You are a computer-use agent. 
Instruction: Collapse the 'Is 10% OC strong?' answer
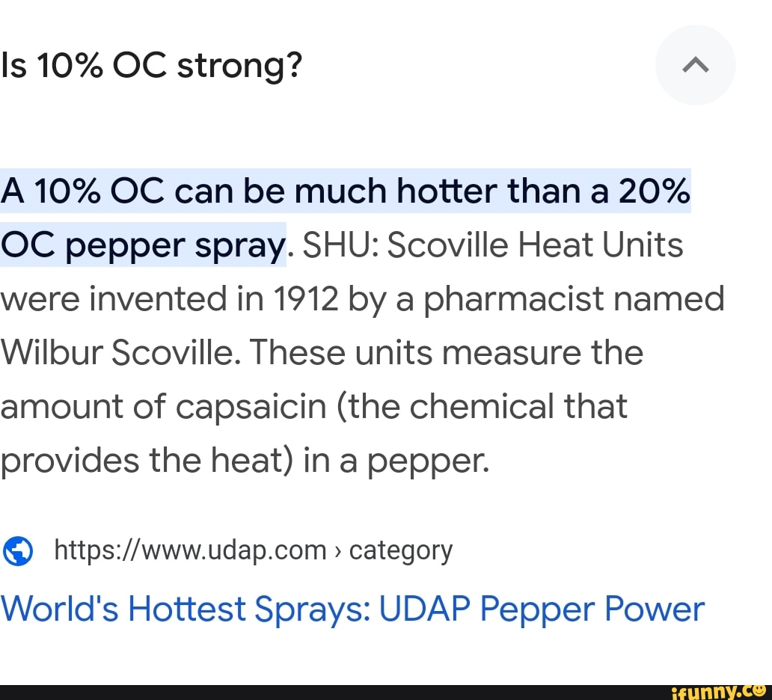695,65
